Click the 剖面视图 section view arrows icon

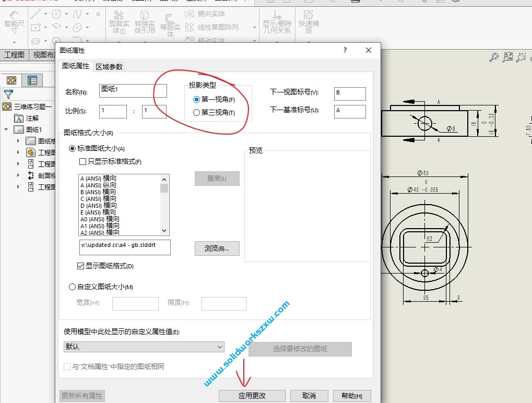coord(30,175)
